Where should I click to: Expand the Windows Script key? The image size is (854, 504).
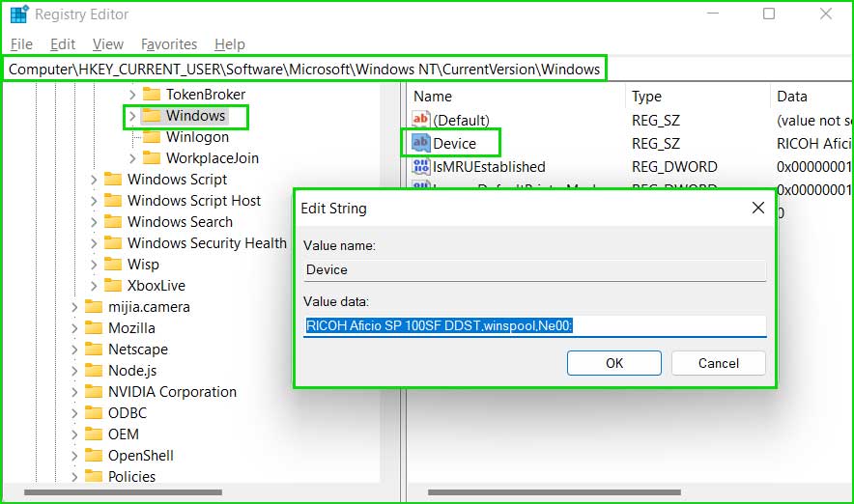(94, 180)
